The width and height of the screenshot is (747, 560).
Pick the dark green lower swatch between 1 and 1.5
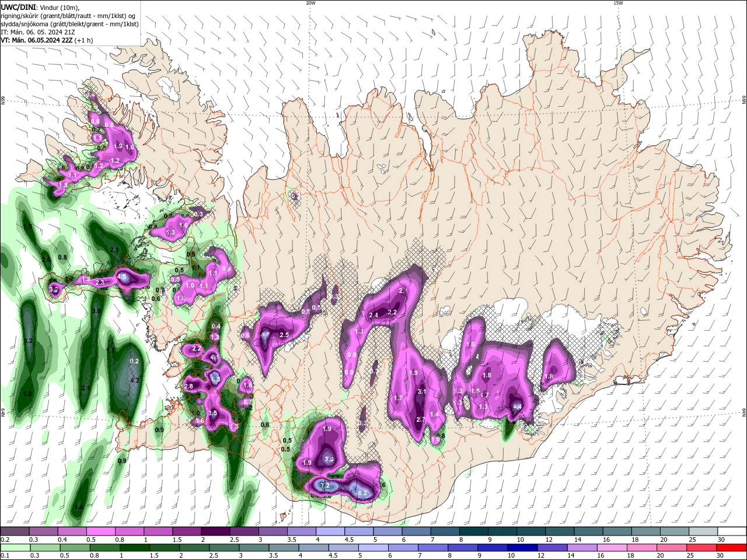[135, 548]
